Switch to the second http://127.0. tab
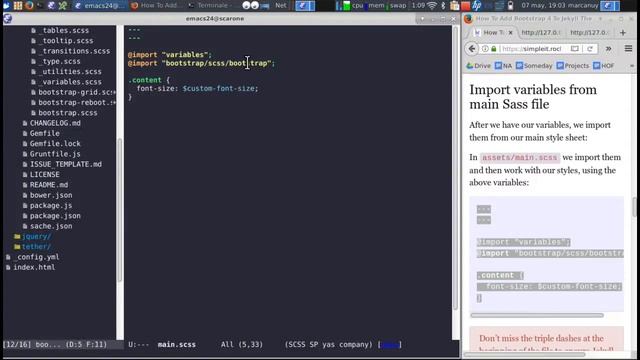This screenshot has height=360, width=640. (x=590, y=32)
